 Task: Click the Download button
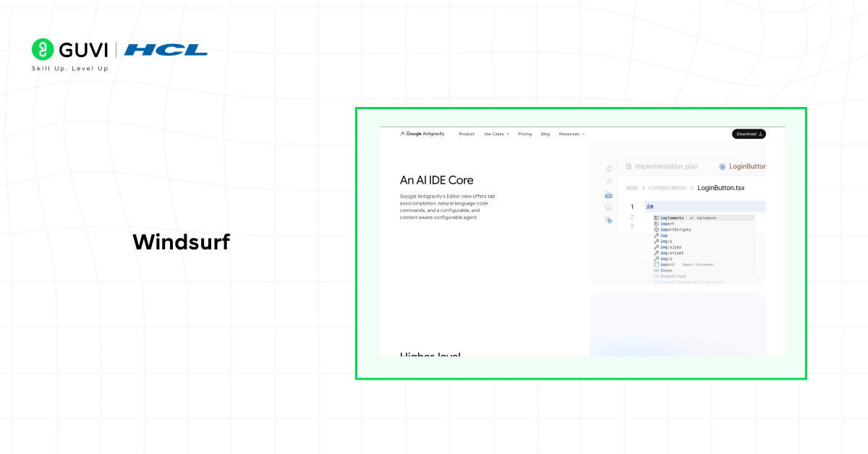(x=749, y=134)
